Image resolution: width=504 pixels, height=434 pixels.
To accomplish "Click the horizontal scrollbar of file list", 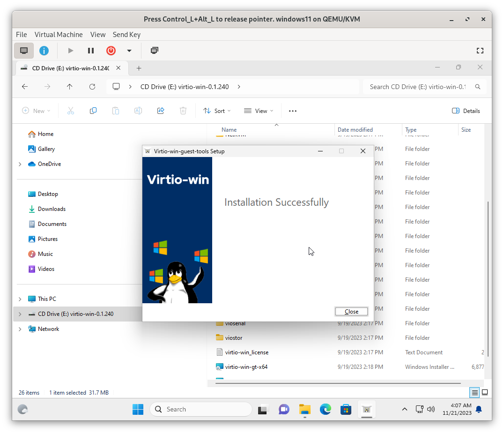I will (x=338, y=383).
